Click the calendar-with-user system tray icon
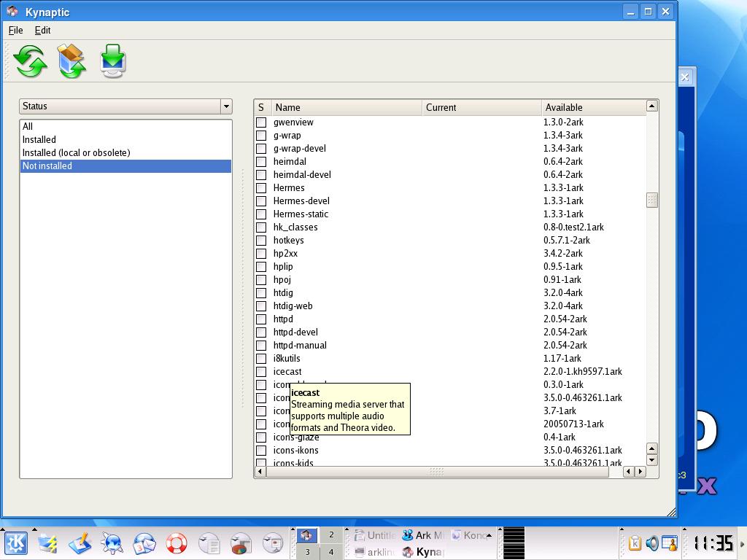The width and height of the screenshot is (747, 560). tap(670, 543)
